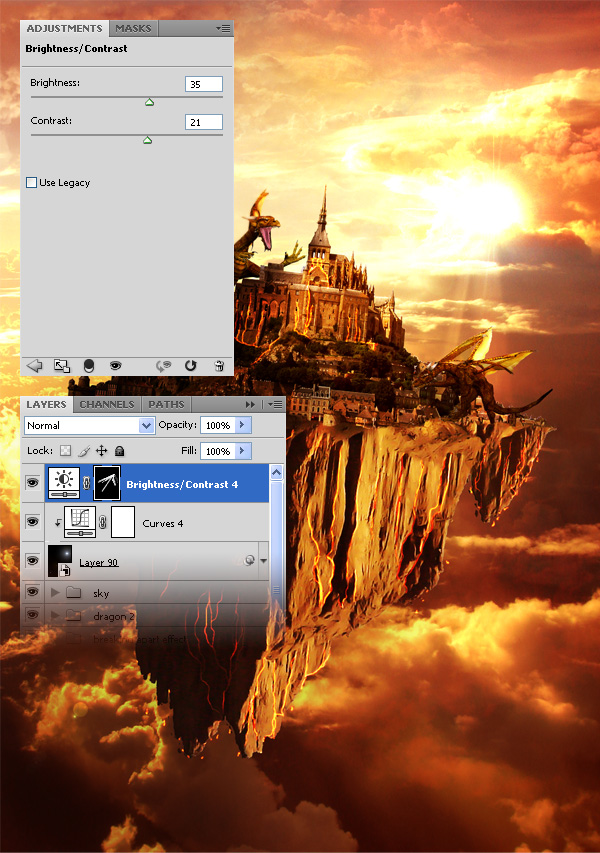Image resolution: width=600 pixels, height=853 pixels.
Task: Switch panel to expanded view icon
Action: 61,366
